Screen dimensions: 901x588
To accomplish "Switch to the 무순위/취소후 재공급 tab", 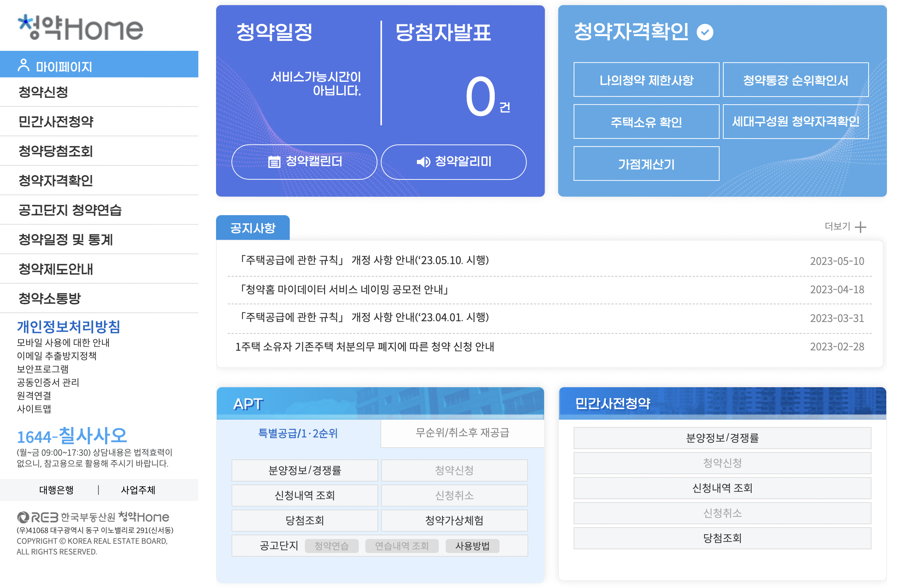I will pos(462,433).
